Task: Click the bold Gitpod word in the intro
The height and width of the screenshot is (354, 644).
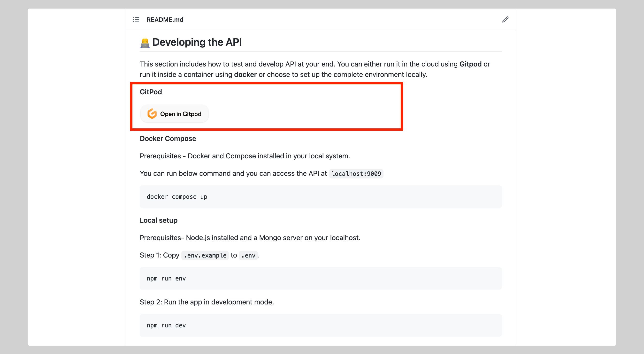Action: click(x=470, y=64)
